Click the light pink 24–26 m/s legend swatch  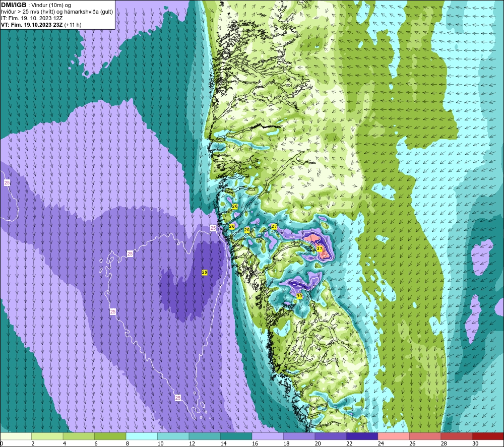click(394, 436)
